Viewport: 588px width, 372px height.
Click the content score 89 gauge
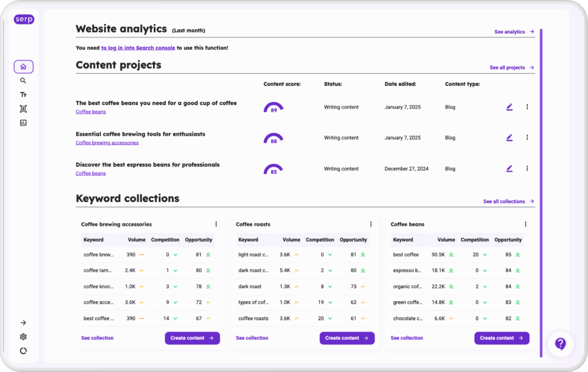pyautogui.click(x=274, y=108)
